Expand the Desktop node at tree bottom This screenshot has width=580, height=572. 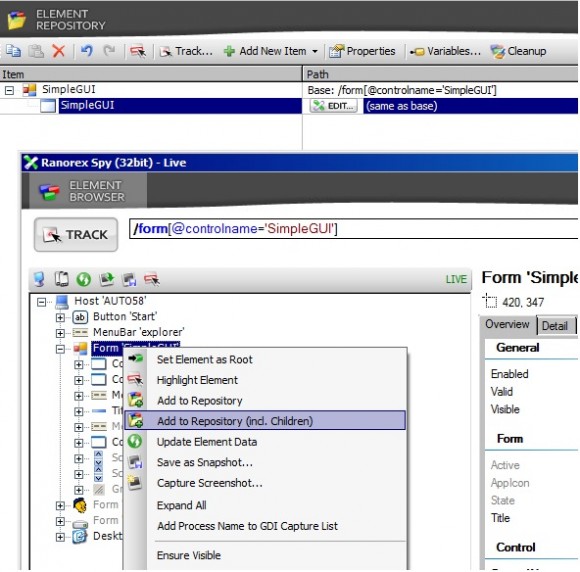60,537
